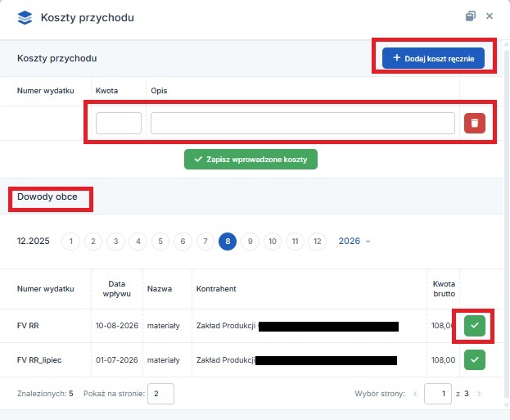Screen dimensions: 510x420
Task: Click the vertical scrollbar on right
Action: pyautogui.click(x=507, y=224)
